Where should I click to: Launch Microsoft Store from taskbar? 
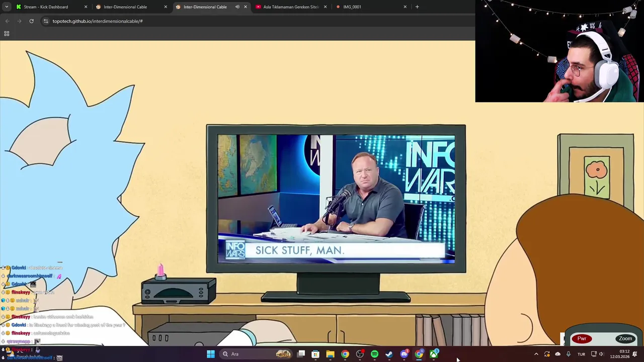[315, 354]
